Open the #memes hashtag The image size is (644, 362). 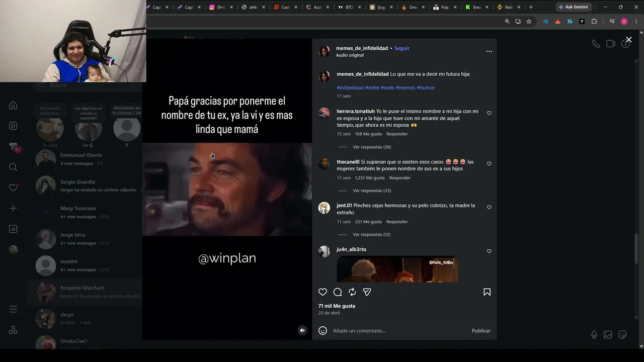pos(406,88)
